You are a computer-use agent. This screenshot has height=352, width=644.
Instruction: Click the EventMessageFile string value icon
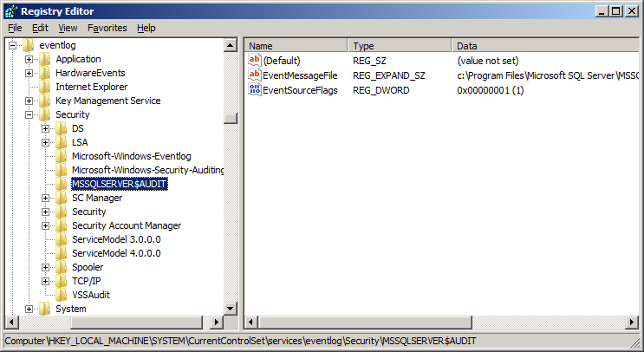pyautogui.click(x=255, y=75)
